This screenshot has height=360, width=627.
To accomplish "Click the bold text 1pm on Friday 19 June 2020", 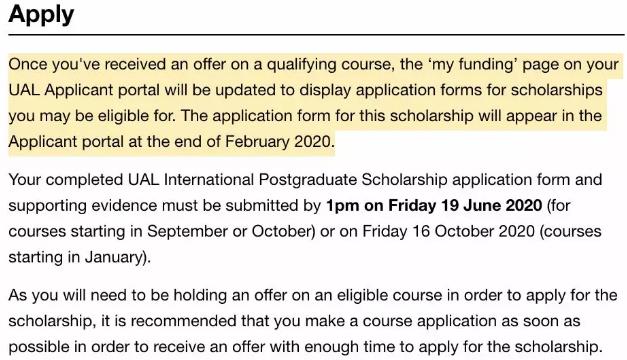I will pyautogui.click(x=434, y=206).
